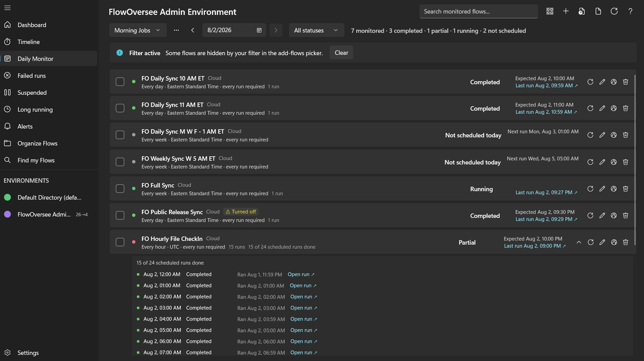Go to the next day arrow
This screenshot has height=361, width=644.
click(x=276, y=30)
